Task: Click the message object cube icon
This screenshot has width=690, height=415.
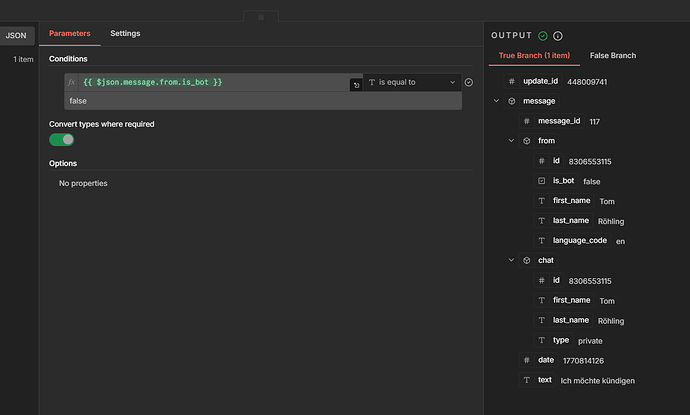Action: click(512, 101)
